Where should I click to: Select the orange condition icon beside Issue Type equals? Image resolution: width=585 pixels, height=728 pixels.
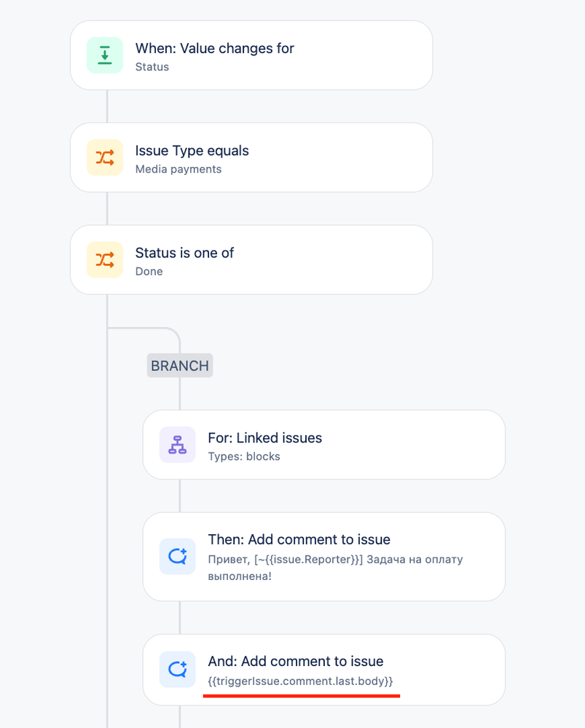coord(105,157)
